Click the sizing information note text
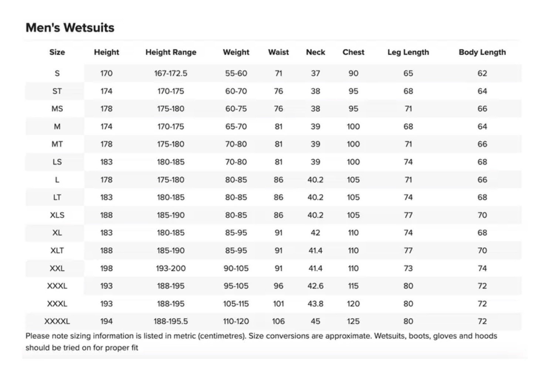The height and width of the screenshot is (392, 550). (x=261, y=342)
